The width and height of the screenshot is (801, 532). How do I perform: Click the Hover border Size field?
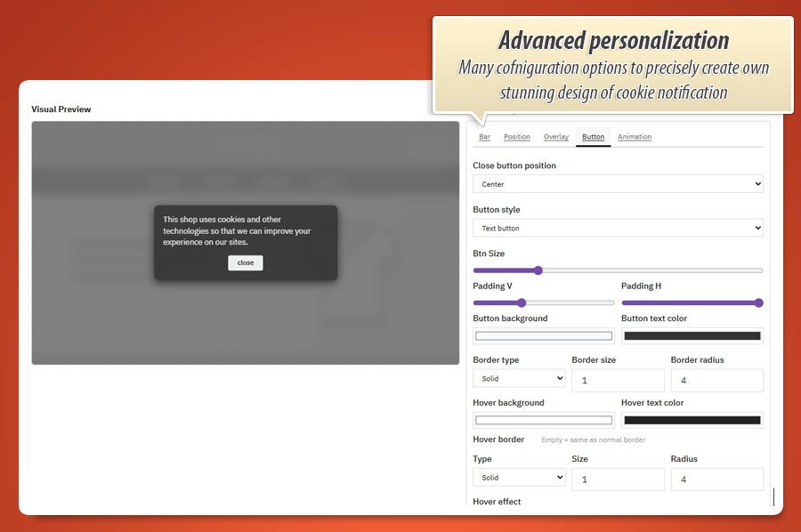pyautogui.click(x=618, y=480)
